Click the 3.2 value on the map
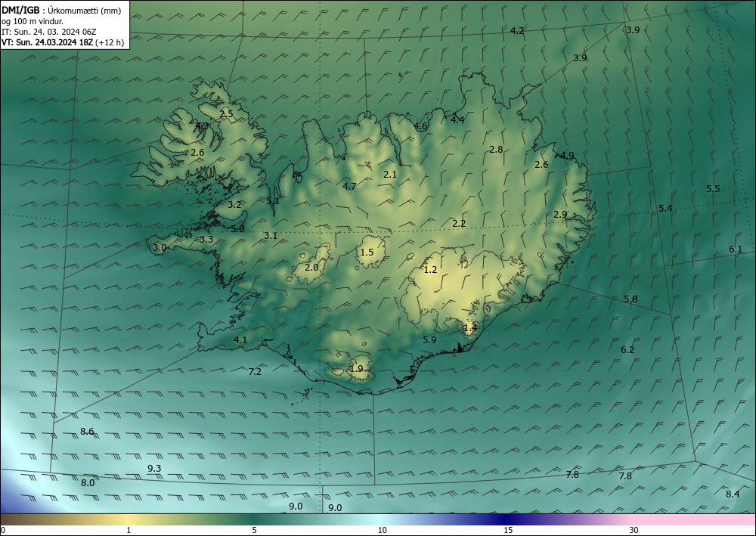Screen dimensions: 756x536 (234, 204)
